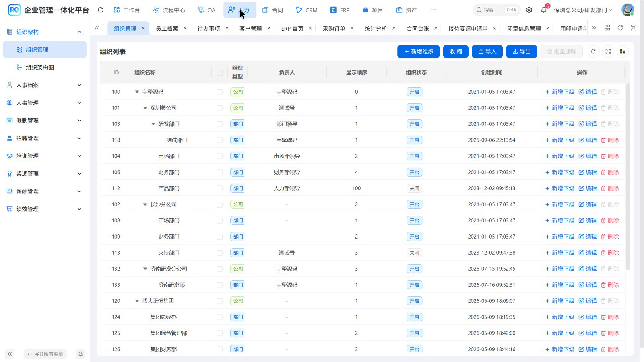
Task: Click 展开所有菜单 at sidebar bottom
Action: pos(45,354)
